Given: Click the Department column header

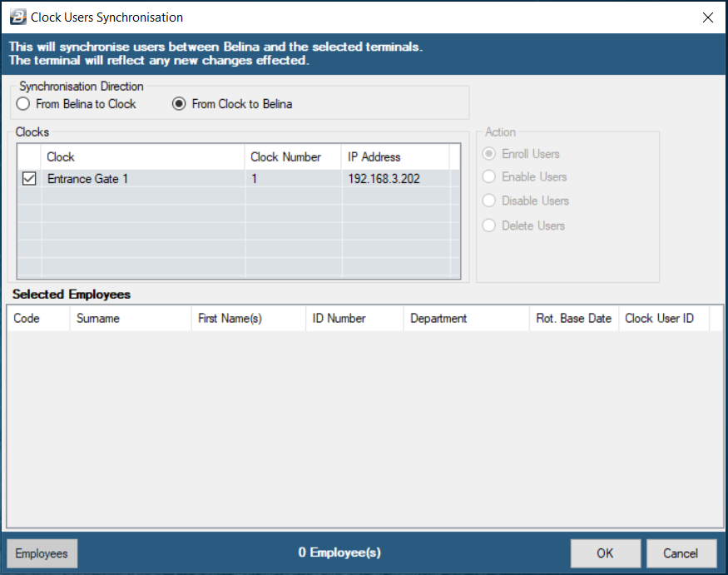Looking at the screenshot, I should (466, 318).
